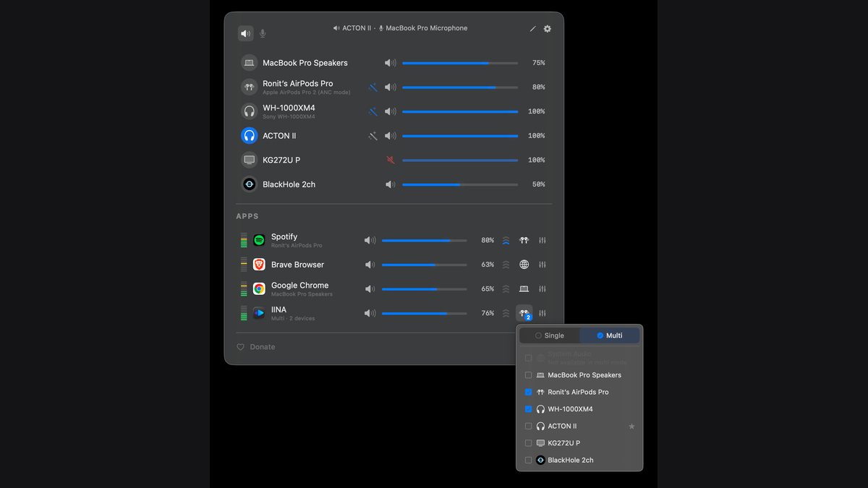
Task: Select MacBook Pro Speakers laptop device icon
Action: 250,63
